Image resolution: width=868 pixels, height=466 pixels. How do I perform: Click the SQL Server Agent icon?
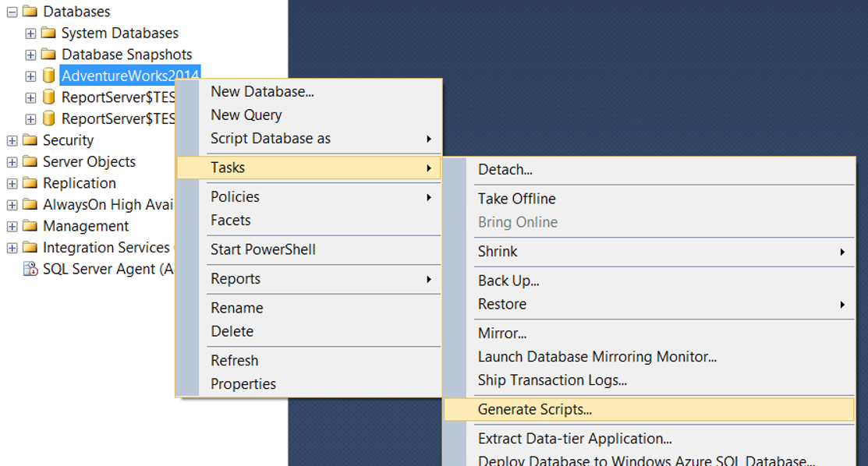[x=30, y=269]
